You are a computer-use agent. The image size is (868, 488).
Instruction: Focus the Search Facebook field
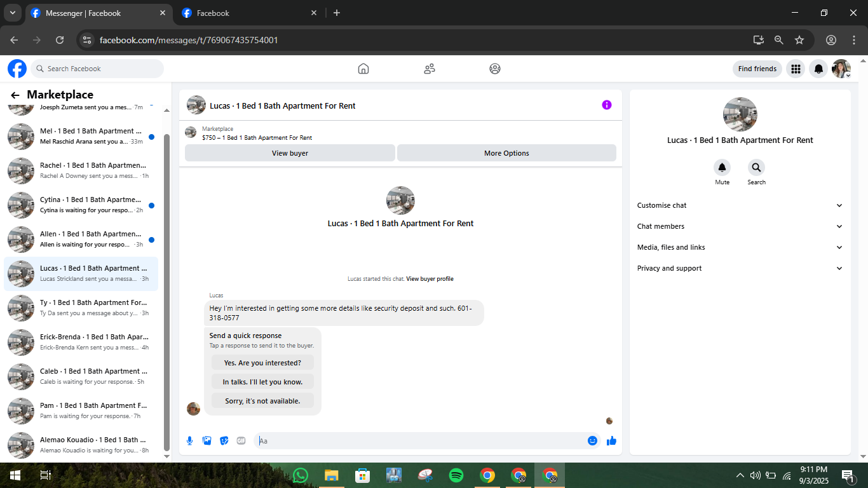(x=97, y=69)
